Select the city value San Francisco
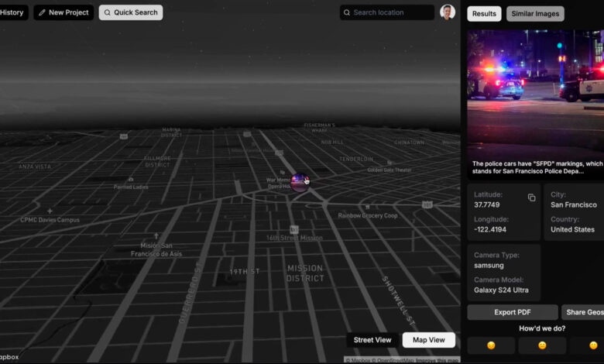Image resolution: width=604 pixels, height=364 pixels. click(x=574, y=205)
